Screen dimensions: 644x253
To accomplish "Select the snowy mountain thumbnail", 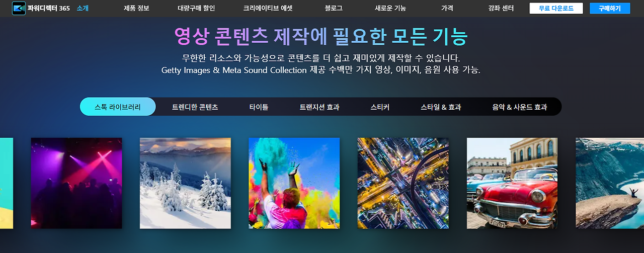I will 185,183.
